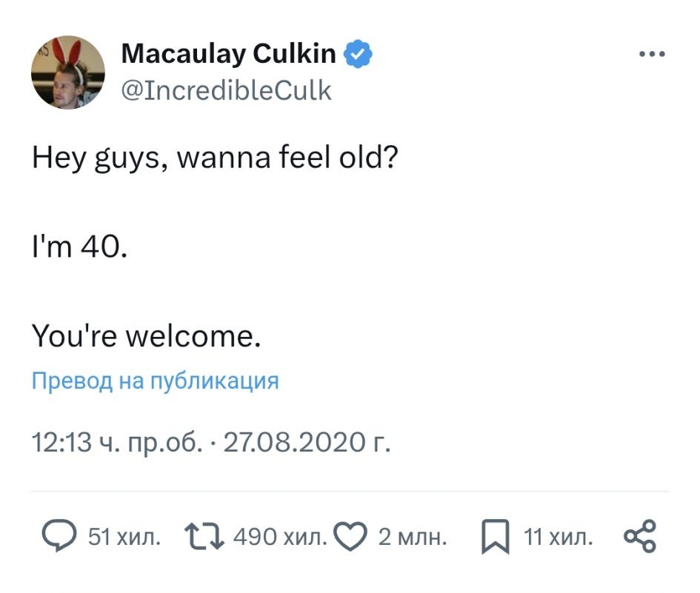Click the share icon

point(640,536)
